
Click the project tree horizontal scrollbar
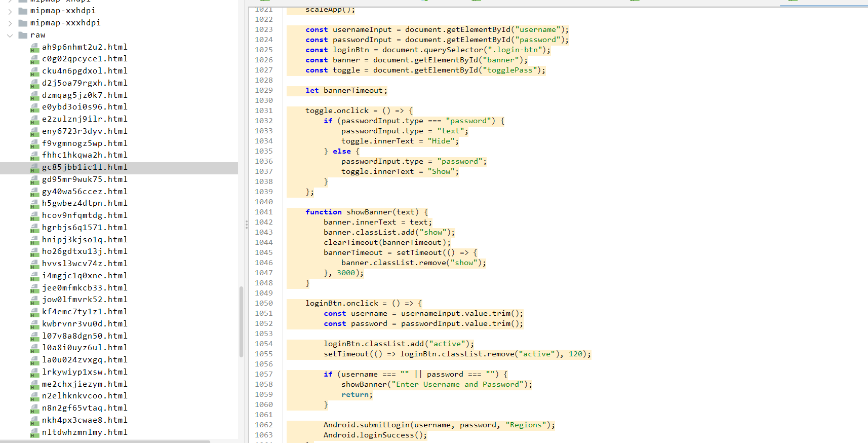(105, 441)
